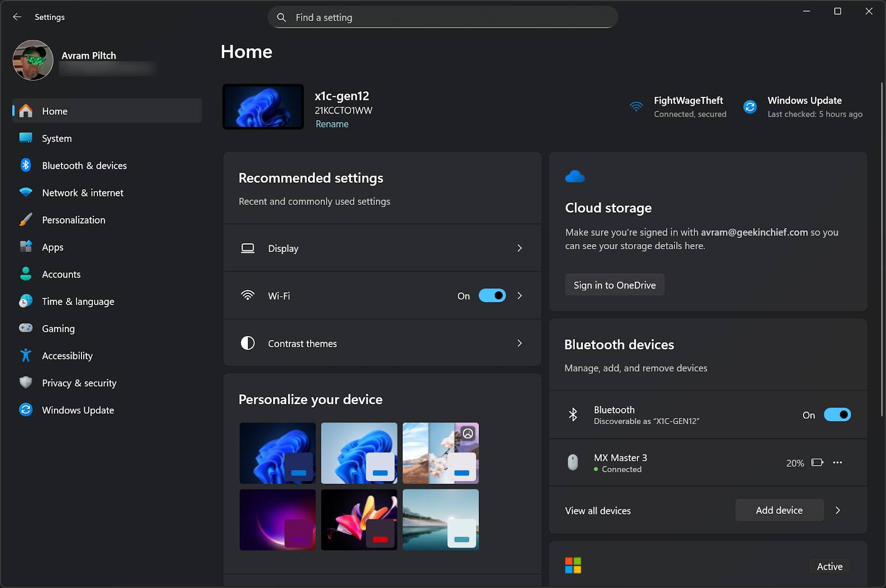Turn off the Wi-Fi toggle

click(492, 296)
